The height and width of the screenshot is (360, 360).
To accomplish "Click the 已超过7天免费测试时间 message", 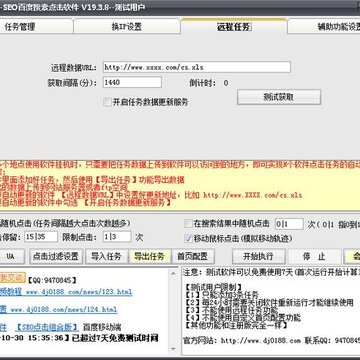I will click(x=114, y=338).
